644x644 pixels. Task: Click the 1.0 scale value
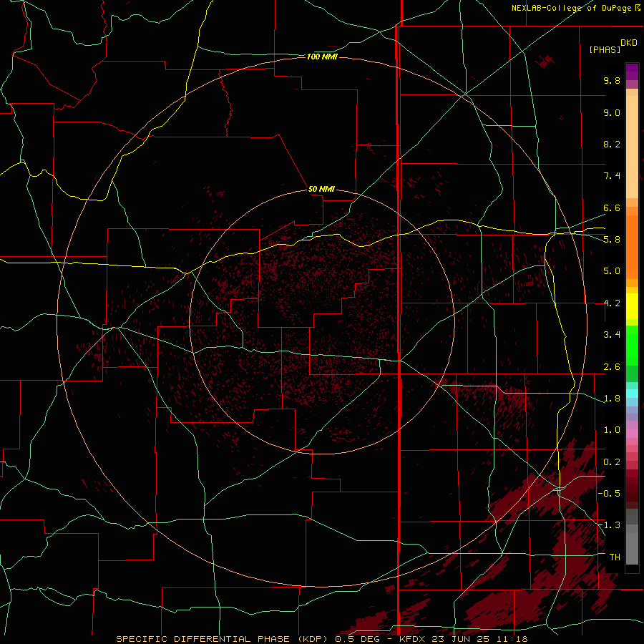[x=612, y=430]
